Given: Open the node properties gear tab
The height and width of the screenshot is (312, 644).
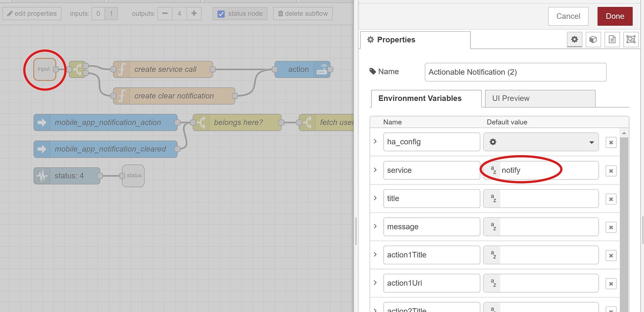Looking at the screenshot, I should coord(574,40).
